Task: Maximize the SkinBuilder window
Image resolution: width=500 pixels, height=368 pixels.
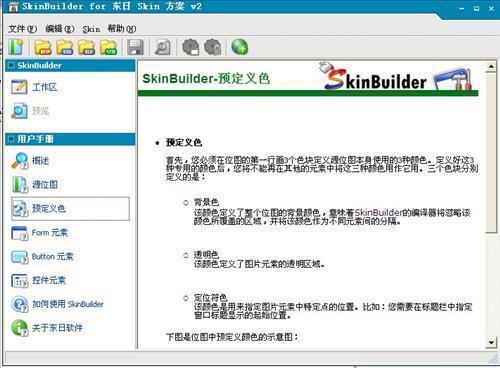Action: 477,9
